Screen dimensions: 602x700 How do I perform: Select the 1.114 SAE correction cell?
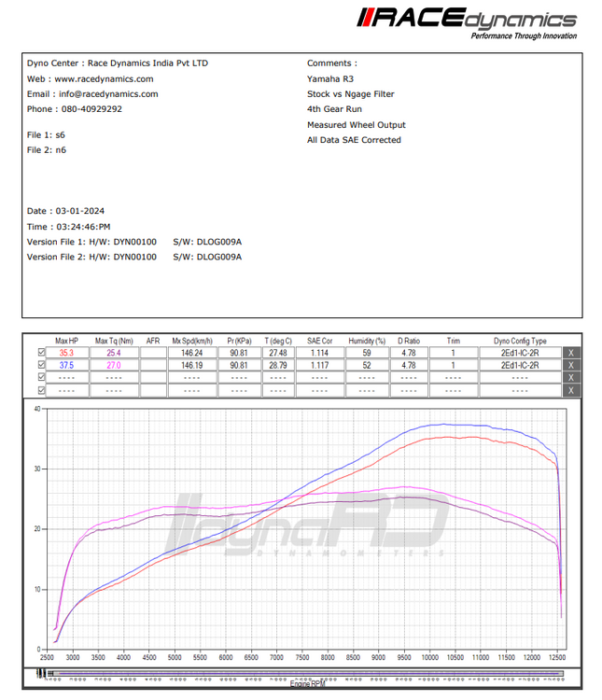click(320, 353)
